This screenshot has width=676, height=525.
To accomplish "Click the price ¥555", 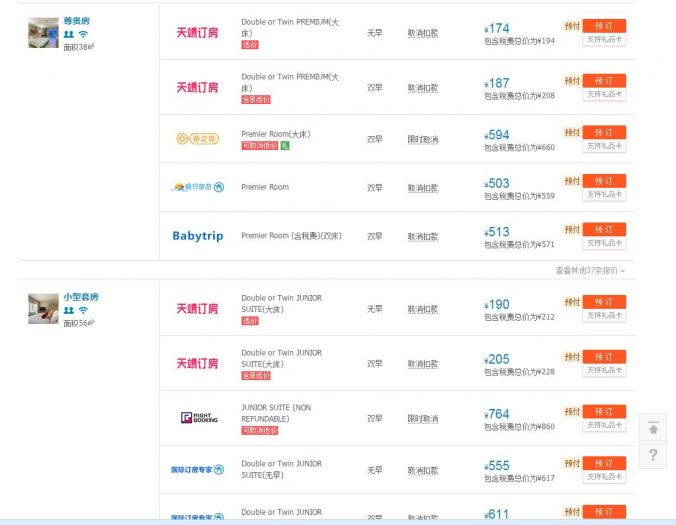I will pos(497,466).
